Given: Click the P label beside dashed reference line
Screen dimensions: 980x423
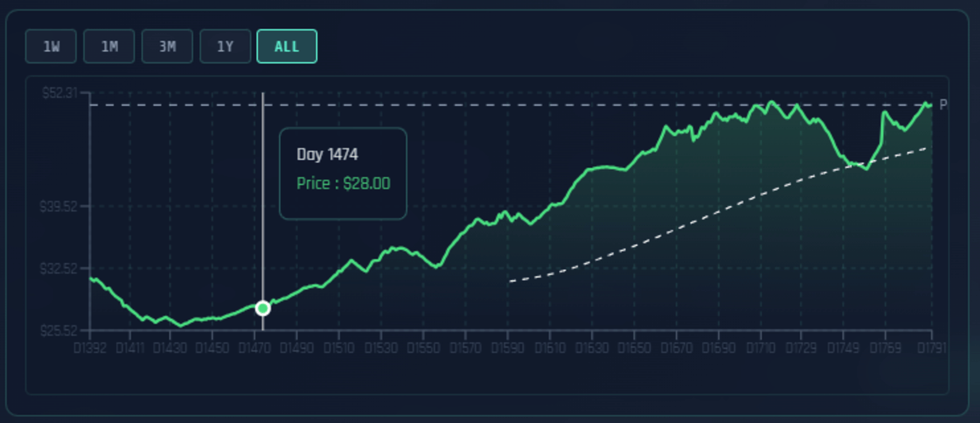Looking at the screenshot, I should pos(943,105).
